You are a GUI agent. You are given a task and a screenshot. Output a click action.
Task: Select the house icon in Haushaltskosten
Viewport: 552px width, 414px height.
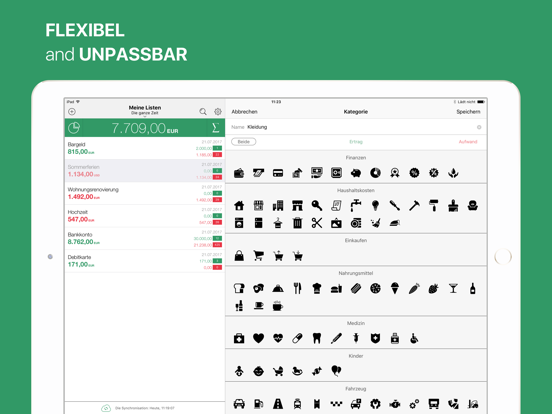(x=239, y=206)
